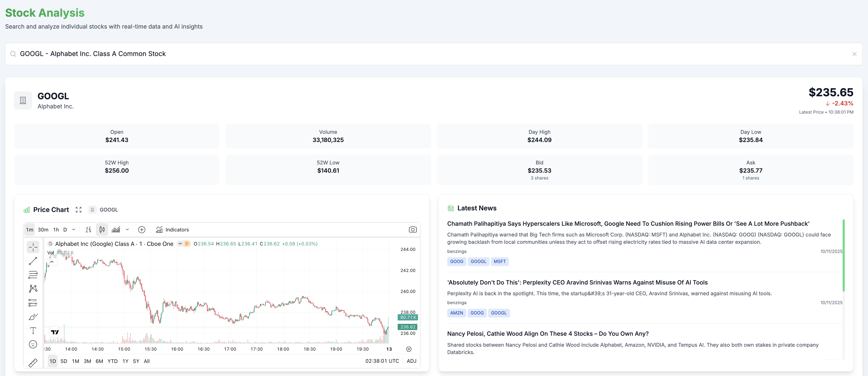Click the 52W High $256.00 value
The width and height of the screenshot is (868, 376).
pyautogui.click(x=116, y=170)
